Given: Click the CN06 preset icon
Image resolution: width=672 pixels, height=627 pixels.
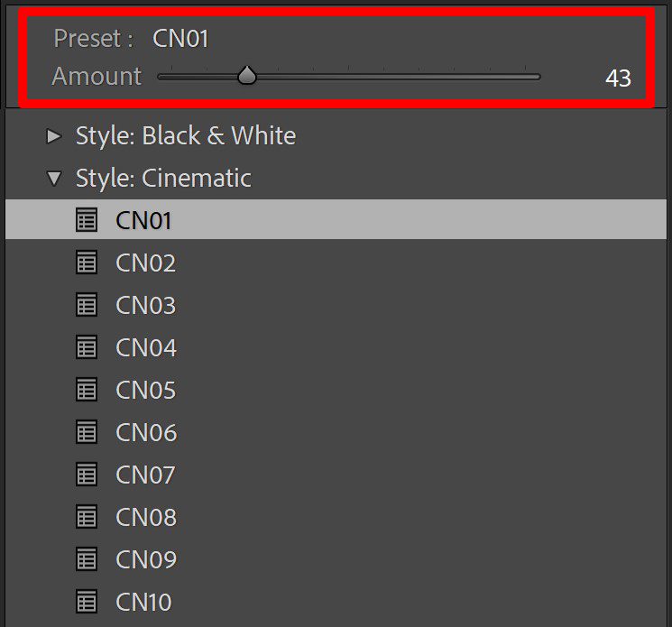Looking at the screenshot, I should [87, 432].
